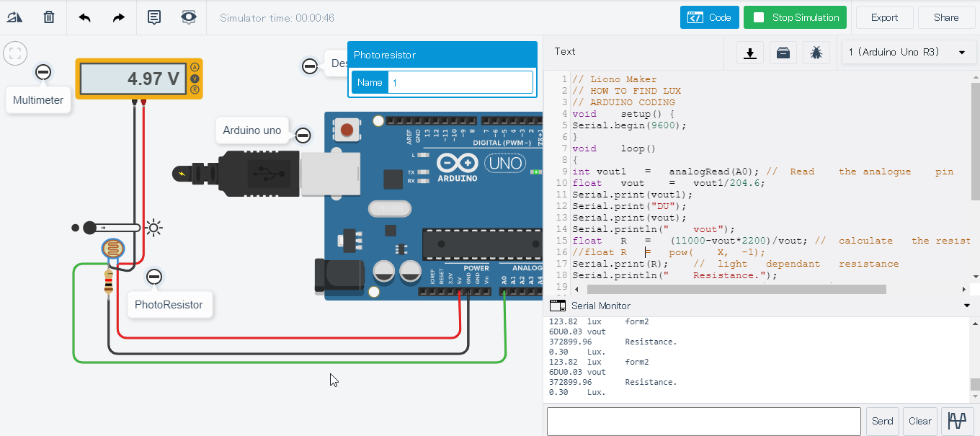980x436 pixels.
Task: Click the Undo icon
Action: (x=84, y=17)
